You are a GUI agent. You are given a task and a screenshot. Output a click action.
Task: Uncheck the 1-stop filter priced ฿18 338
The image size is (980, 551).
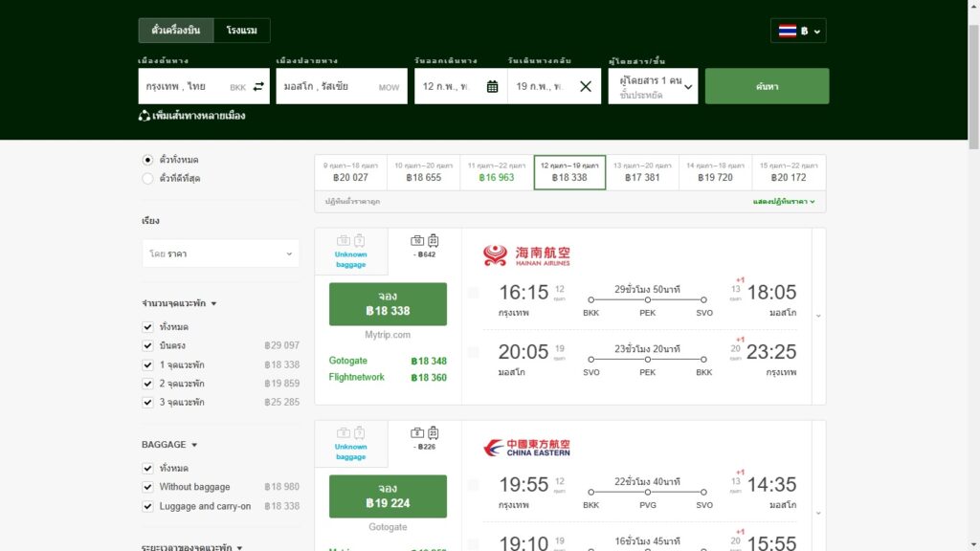pos(147,364)
